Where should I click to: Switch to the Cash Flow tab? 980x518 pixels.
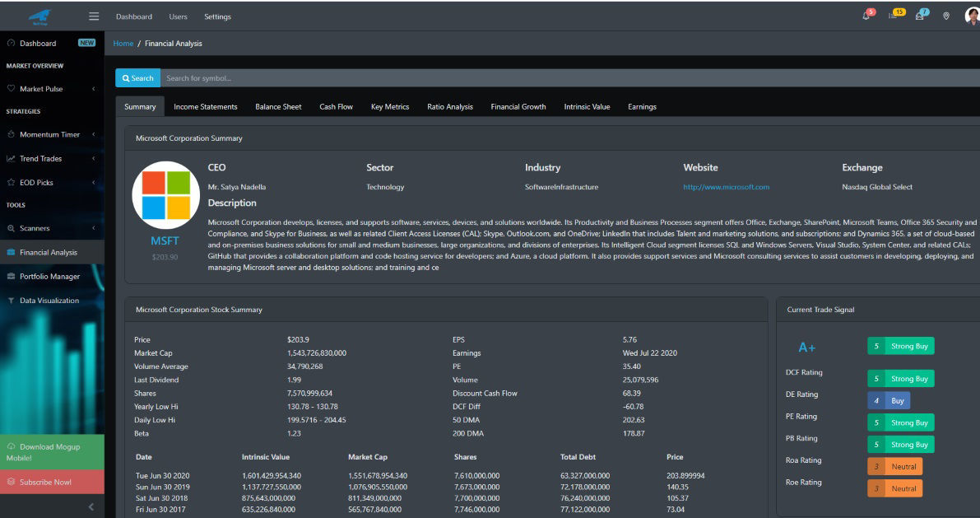(x=337, y=106)
